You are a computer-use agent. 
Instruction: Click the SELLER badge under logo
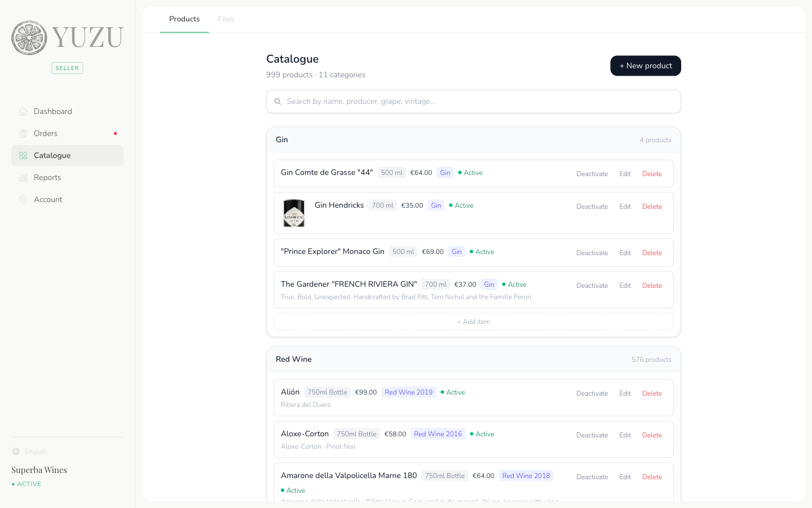pos(67,68)
